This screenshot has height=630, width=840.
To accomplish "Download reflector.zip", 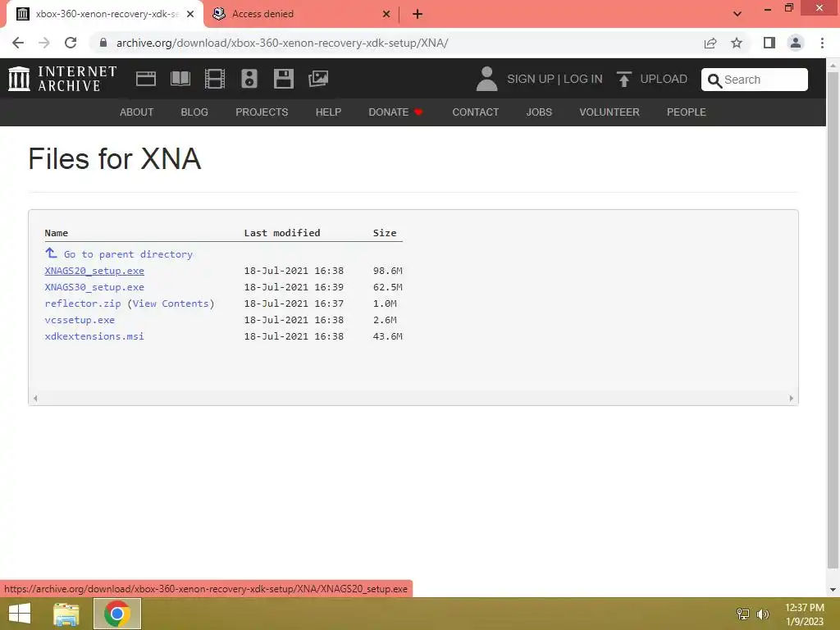I will pos(83,304).
